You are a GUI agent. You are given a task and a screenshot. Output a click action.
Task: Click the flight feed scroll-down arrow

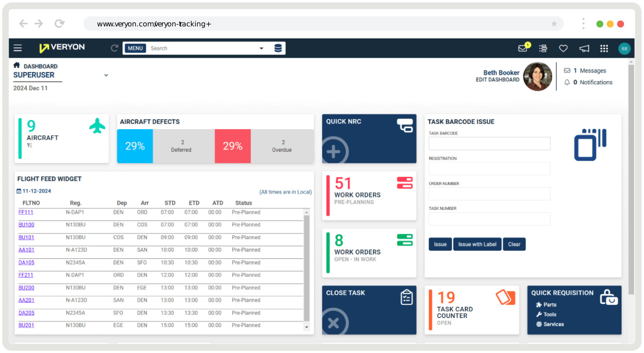pos(307,327)
